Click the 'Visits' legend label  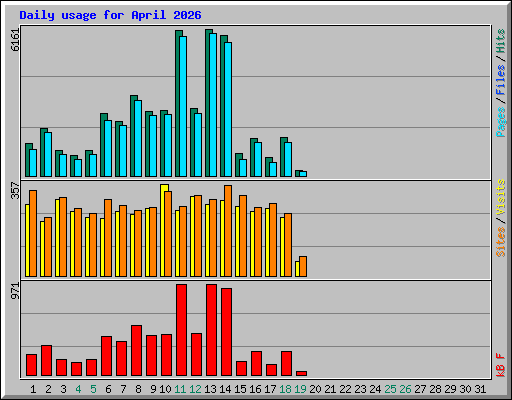(x=501, y=197)
